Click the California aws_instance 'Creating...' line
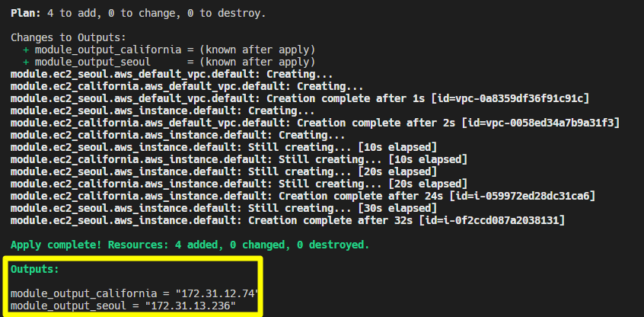 click(x=178, y=136)
